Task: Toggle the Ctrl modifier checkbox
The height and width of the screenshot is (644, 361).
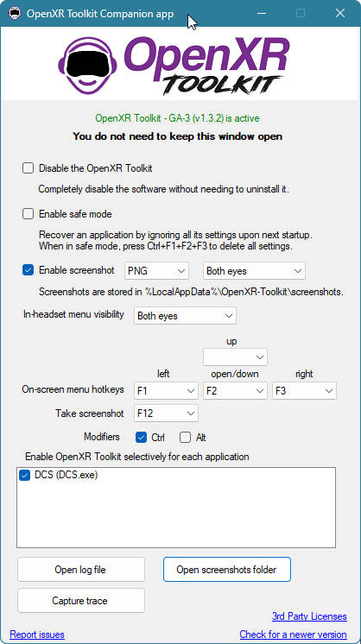Action: 142,438
